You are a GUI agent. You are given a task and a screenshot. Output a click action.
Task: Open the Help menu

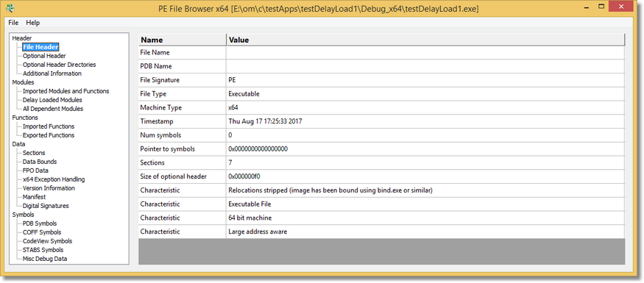click(33, 23)
